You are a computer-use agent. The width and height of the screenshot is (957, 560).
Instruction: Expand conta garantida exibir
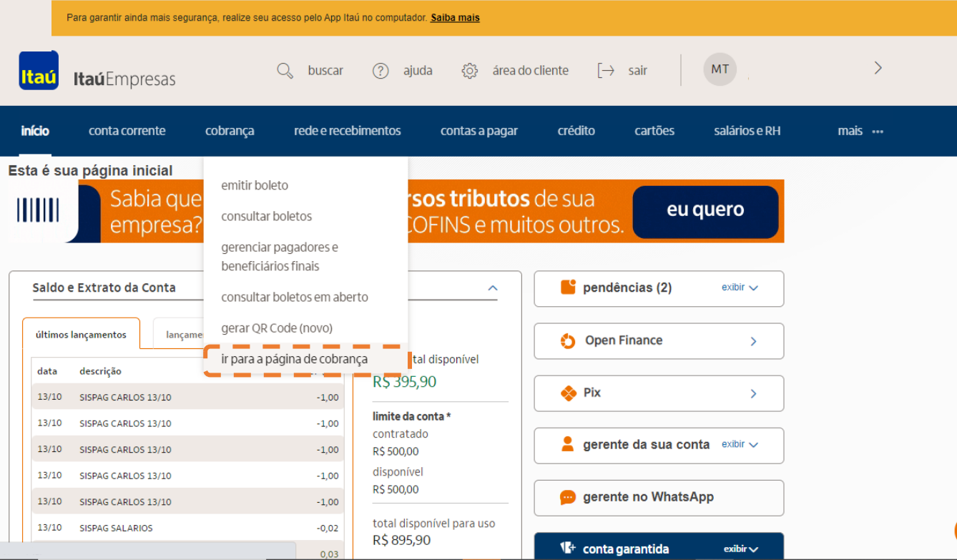coord(741,549)
